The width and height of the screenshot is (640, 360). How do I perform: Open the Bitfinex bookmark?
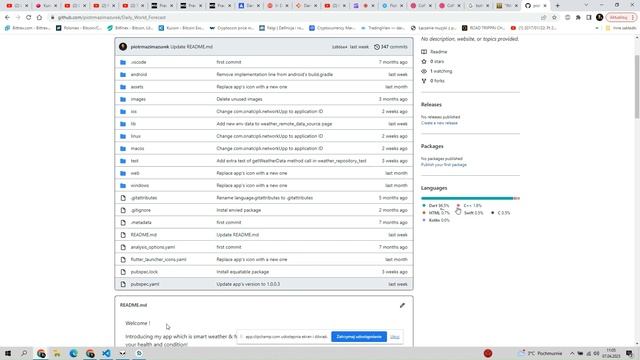(130, 28)
